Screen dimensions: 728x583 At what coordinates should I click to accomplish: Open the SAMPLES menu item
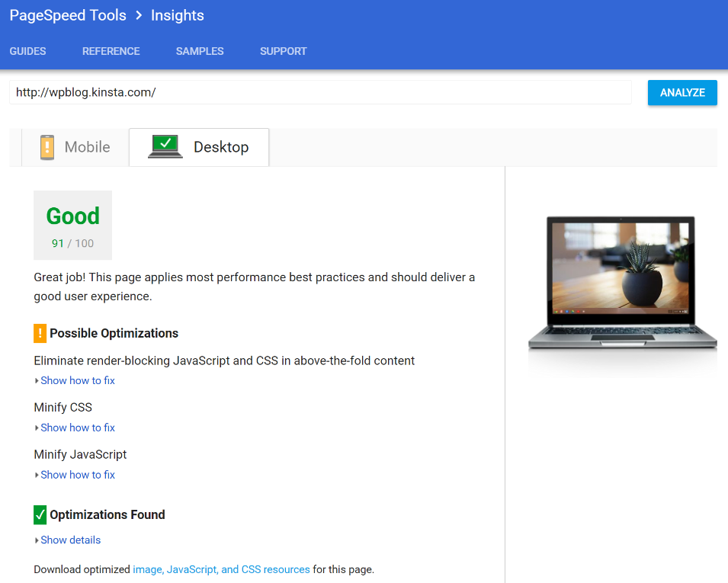[x=200, y=51]
